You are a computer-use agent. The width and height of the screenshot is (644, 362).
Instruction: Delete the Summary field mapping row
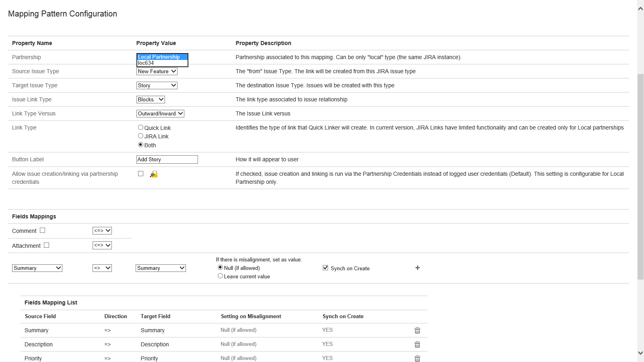click(417, 330)
